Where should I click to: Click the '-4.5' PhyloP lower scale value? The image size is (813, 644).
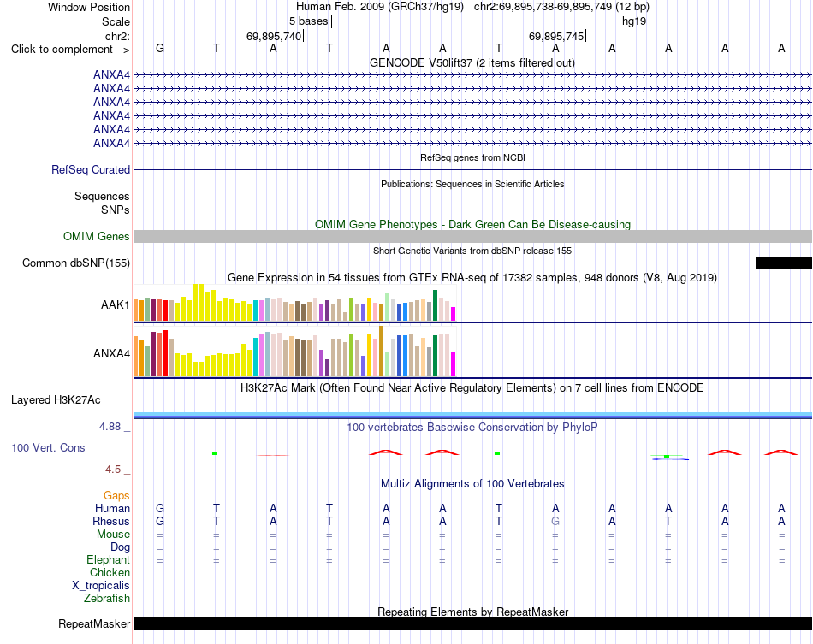(111, 470)
